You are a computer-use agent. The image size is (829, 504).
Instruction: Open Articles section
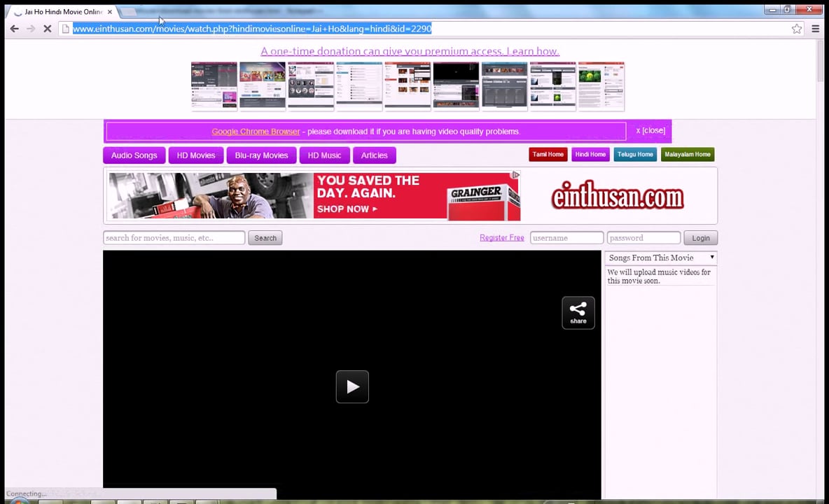pyautogui.click(x=375, y=155)
